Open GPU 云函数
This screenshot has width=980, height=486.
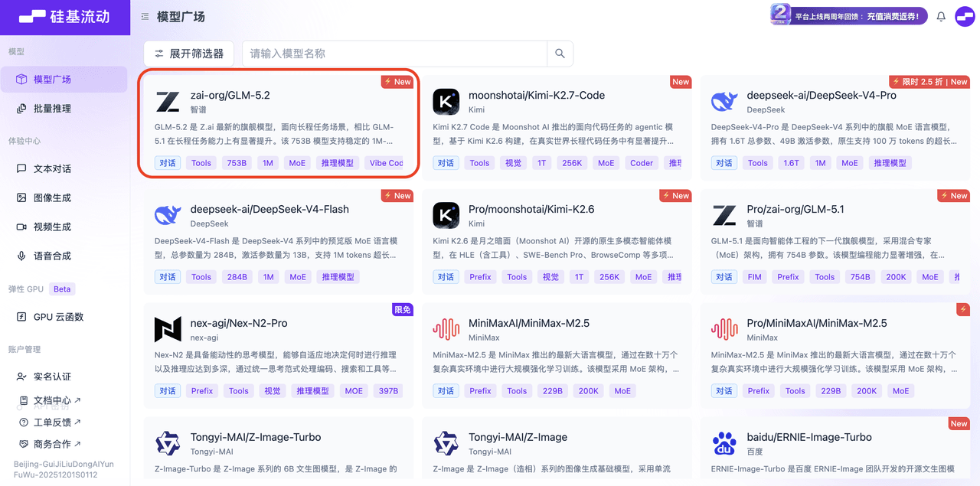tap(64, 317)
